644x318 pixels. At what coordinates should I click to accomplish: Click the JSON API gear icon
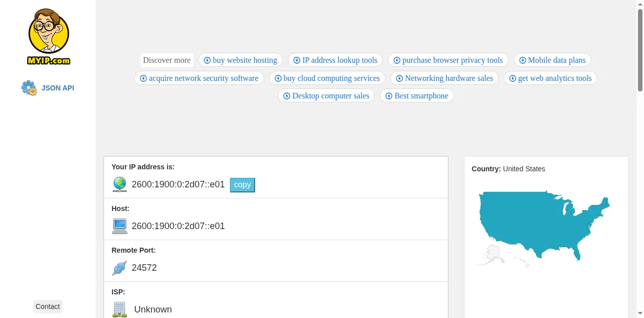tap(29, 88)
